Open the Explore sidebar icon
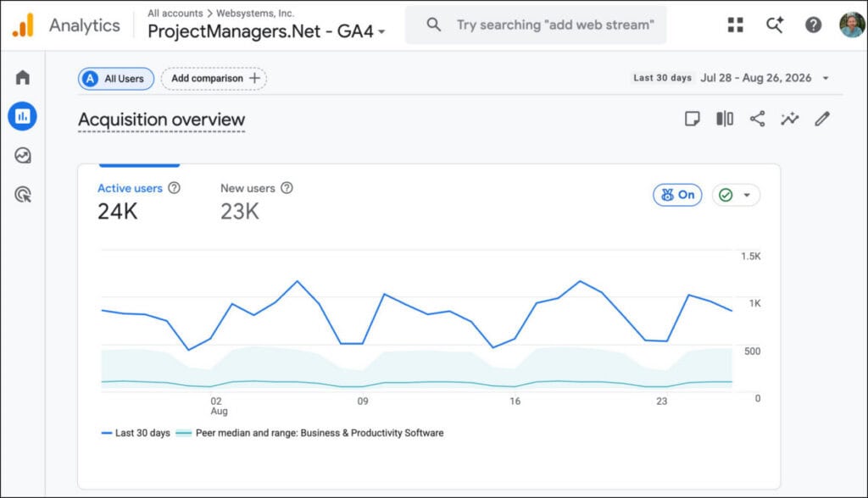This screenshot has width=868, height=498. tap(23, 156)
